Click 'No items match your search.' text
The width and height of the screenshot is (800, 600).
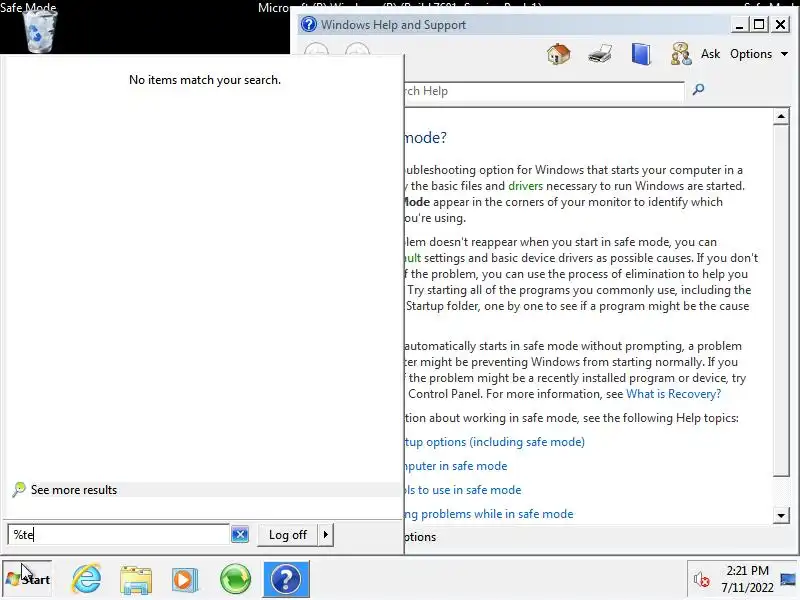pos(205,80)
